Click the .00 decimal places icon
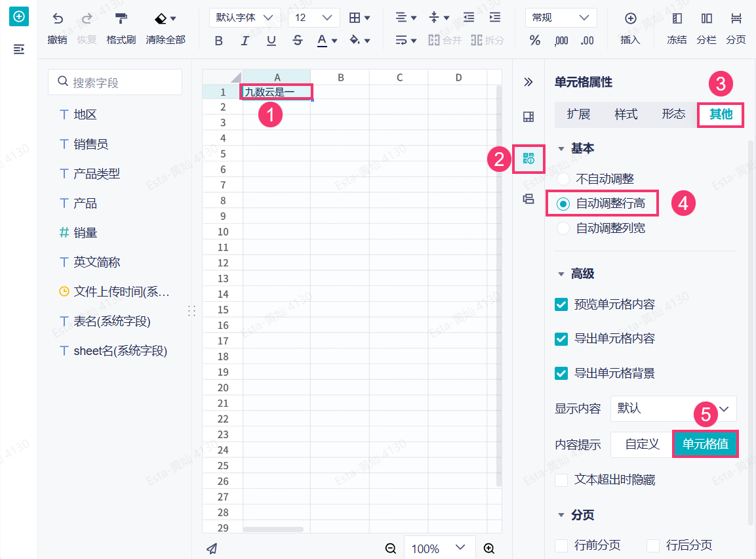The height and width of the screenshot is (559, 756). (x=587, y=41)
